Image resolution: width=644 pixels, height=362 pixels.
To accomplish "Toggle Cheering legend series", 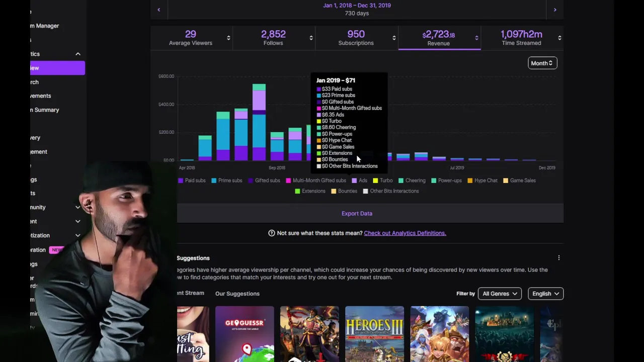I will click(x=412, y=180).
